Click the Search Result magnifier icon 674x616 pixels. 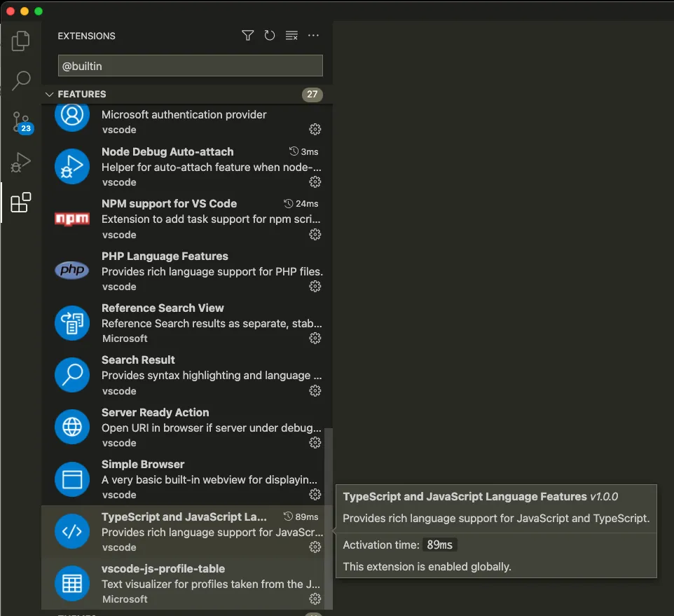(x=72, y=375)
